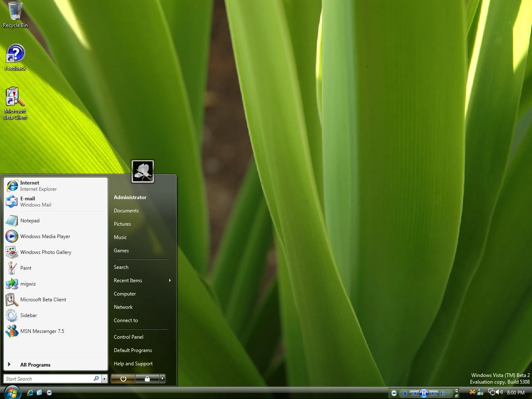Open the shutdown options arrow menu
Screen dimensions: 532x399
163,379
